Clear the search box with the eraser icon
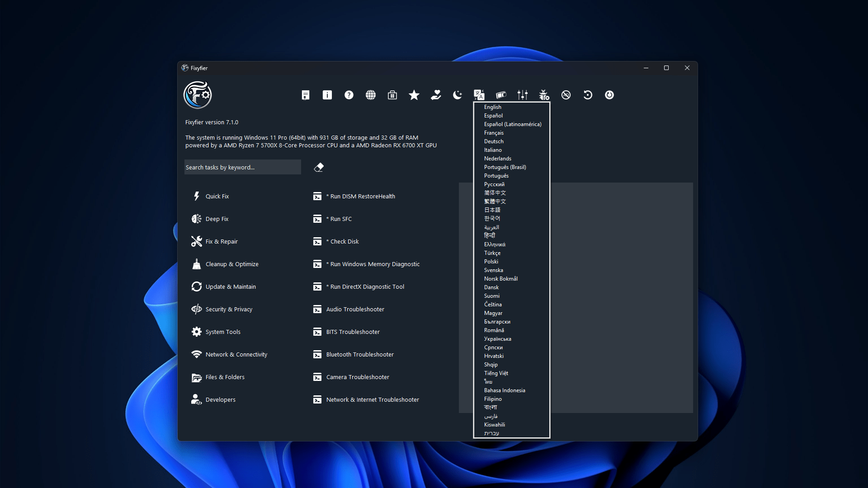 319,167
